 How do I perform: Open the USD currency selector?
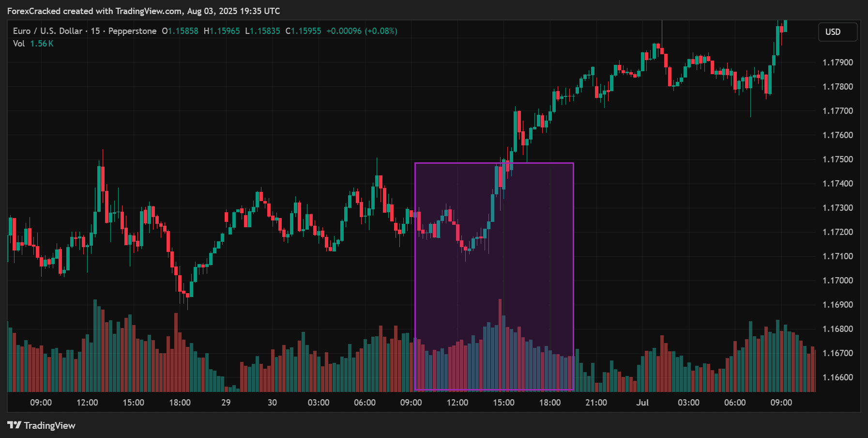[837, 32]
